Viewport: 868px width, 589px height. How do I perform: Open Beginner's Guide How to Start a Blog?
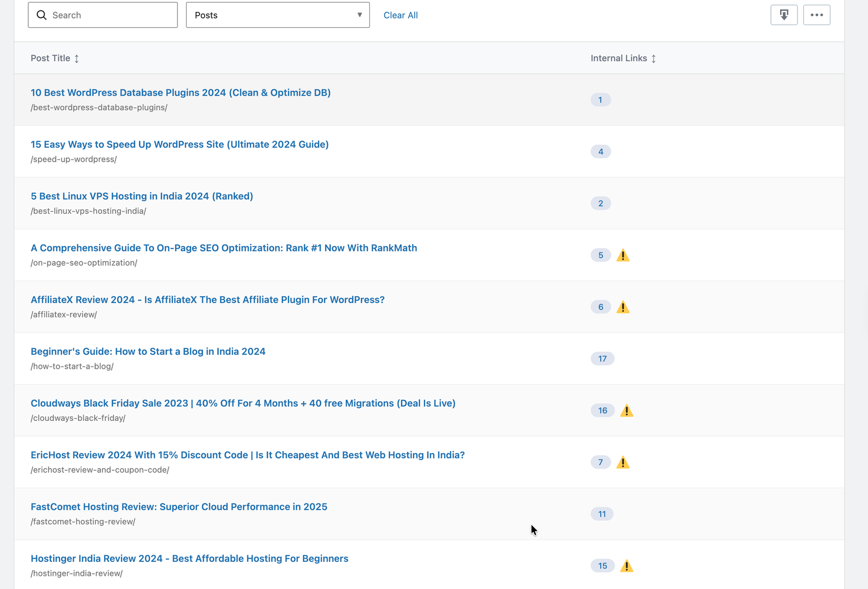coord(148,351)
